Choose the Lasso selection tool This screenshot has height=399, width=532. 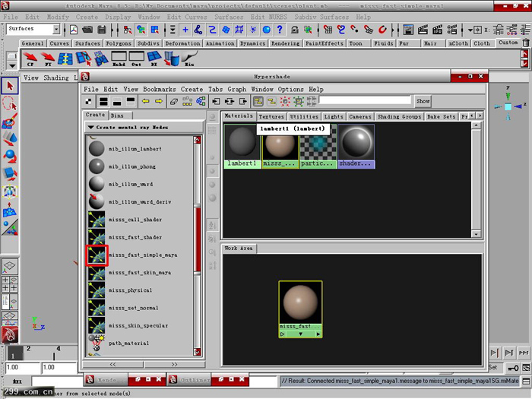10,103
